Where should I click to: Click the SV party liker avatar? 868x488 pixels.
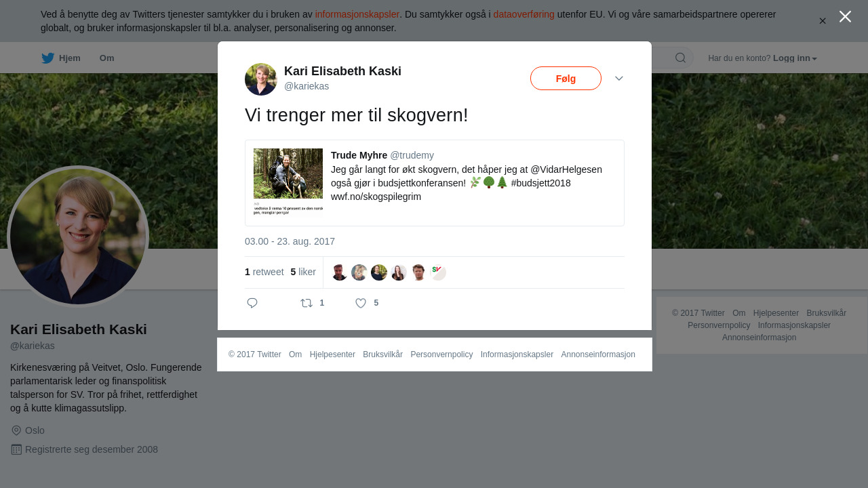tap(438, 272)
